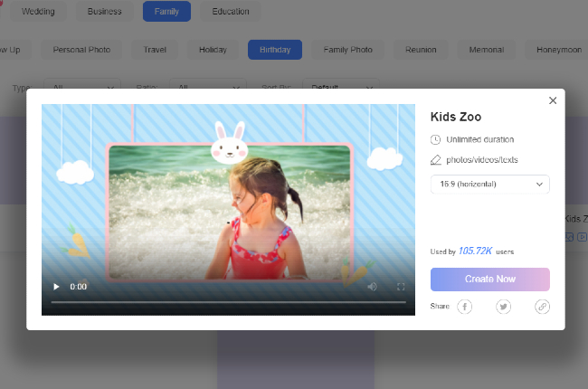Viewport: 588px width, 389px height.
Task: Click the Kids Zoo video preview frame
Action: click(228, 210)
